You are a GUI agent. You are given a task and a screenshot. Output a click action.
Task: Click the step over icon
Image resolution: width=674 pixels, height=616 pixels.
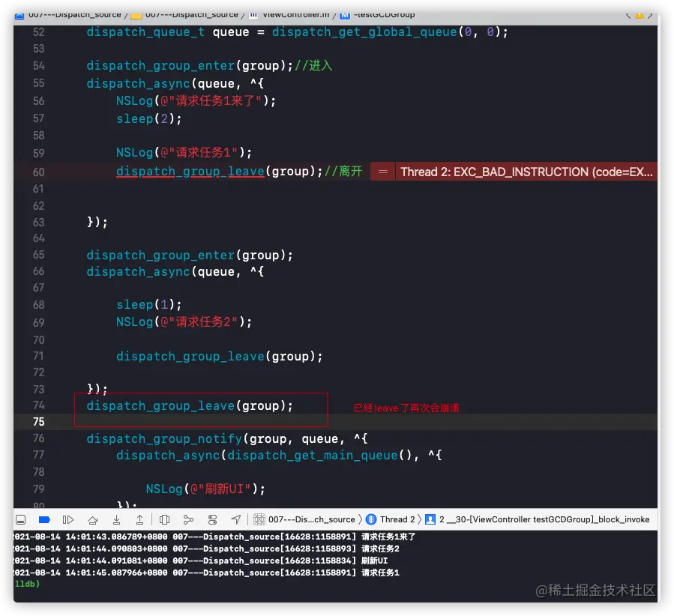92,520
